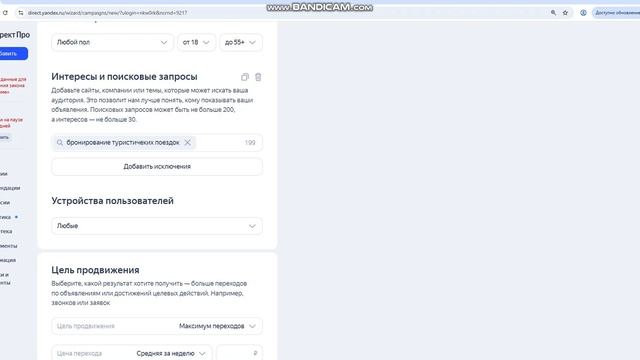Screen dimensions: 640x360
Task: Open sidebar item ending with 'ндации'
Action: (10, 188)
